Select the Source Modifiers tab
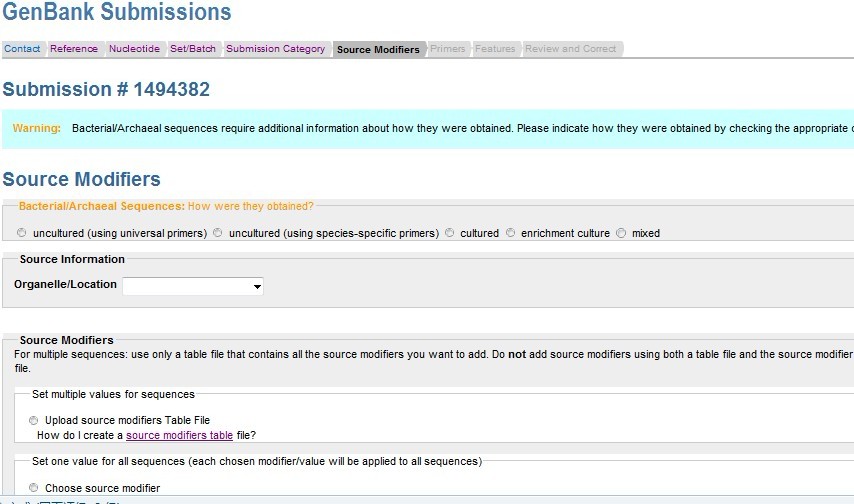Image resolution: width=854 pixels, height=504 pixels. point(378,49)
